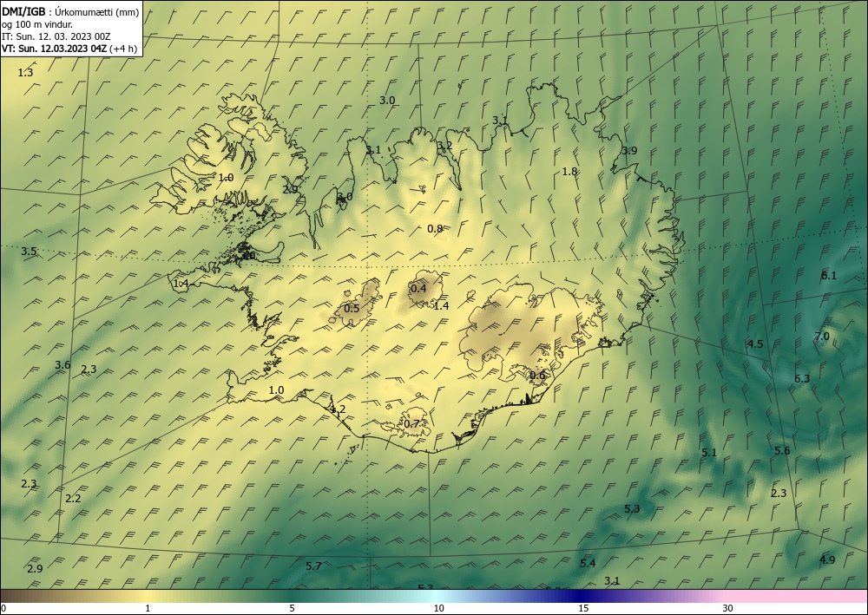Click the '0.4' value on the glacier
The width and height of the screenshot is (868, 615).
coord(418,288)
